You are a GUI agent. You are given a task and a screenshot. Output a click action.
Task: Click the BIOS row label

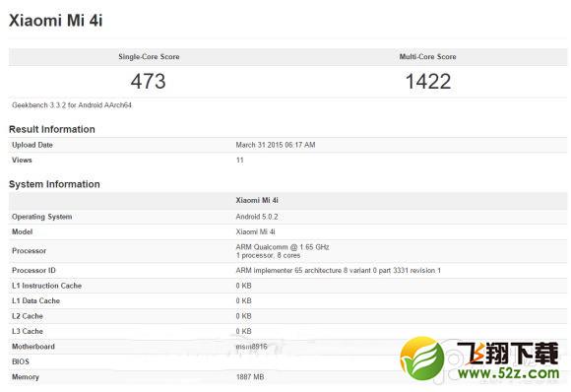pos(21,361)
